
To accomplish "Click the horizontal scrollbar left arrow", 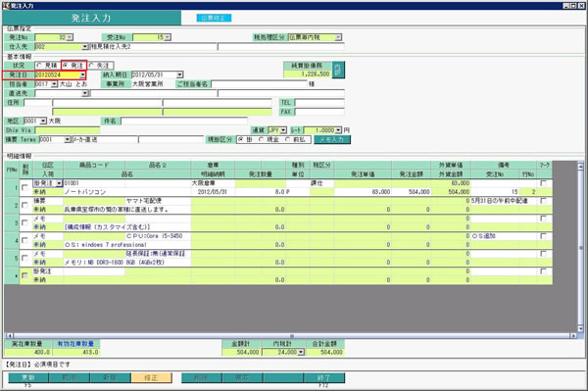I will pos(10,335).
